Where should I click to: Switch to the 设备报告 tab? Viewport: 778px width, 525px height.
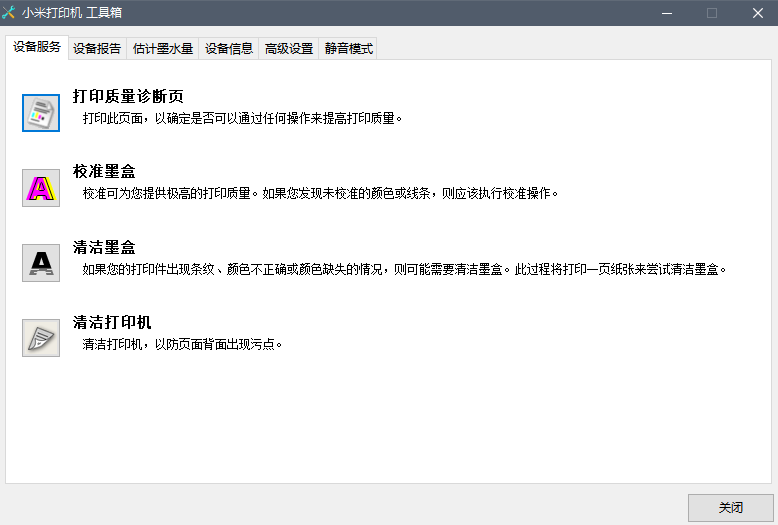pos(97,49)
